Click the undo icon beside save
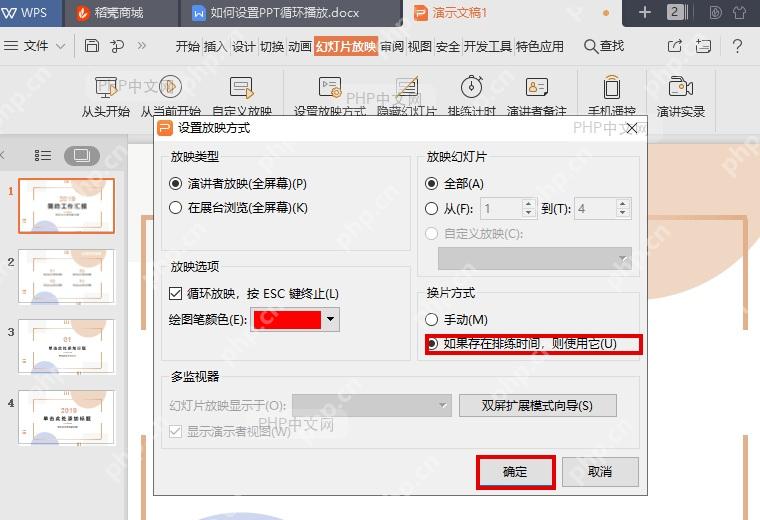This screenshot has width=760, height=520. 117,46
